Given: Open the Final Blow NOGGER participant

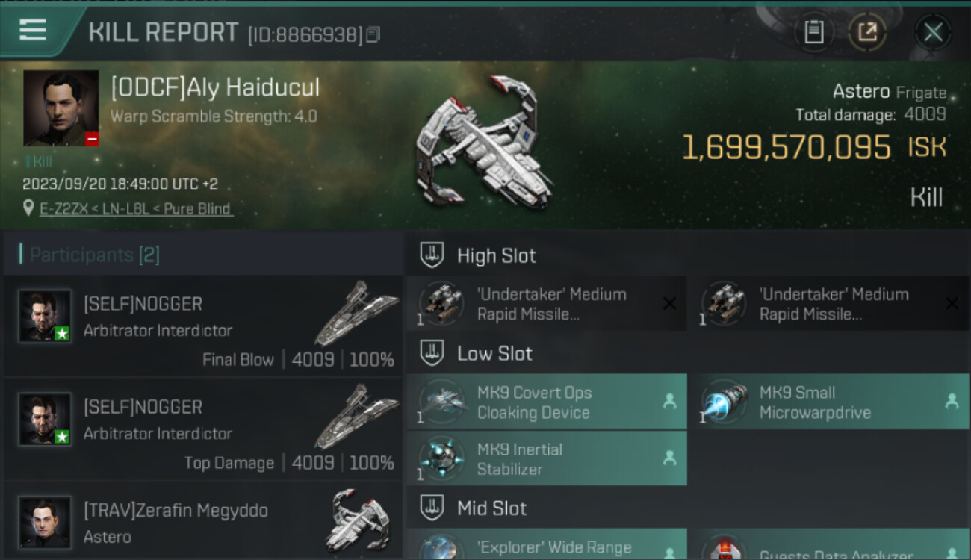Looking at the screenshot, I should click(202, 326).
